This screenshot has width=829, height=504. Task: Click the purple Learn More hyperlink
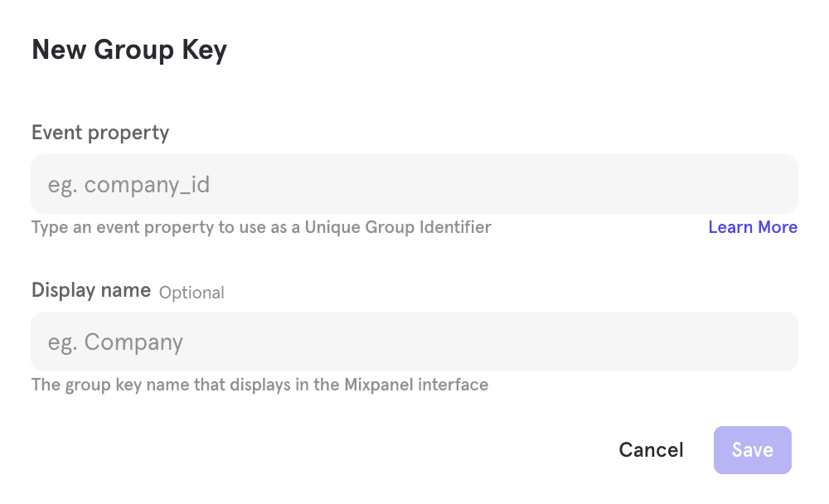pyautogui.click(x=752, y=227)
